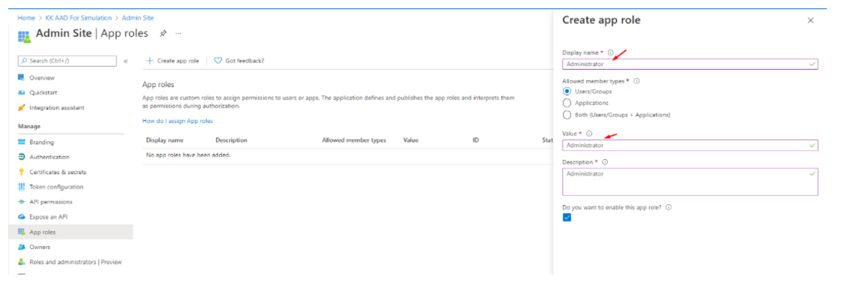868x289 pixels.
Task: Sort by Display name column header
Action: pos(164,140)
